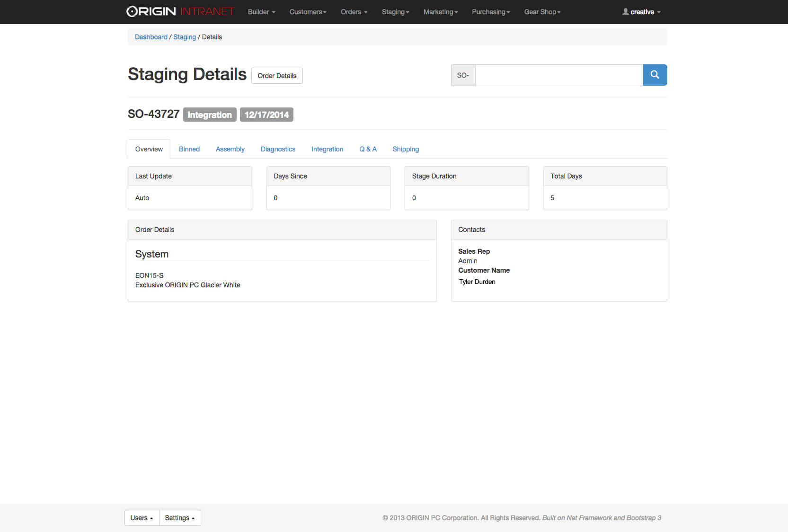
Task: Select the Assembly tab
Action: pos(230,149)
